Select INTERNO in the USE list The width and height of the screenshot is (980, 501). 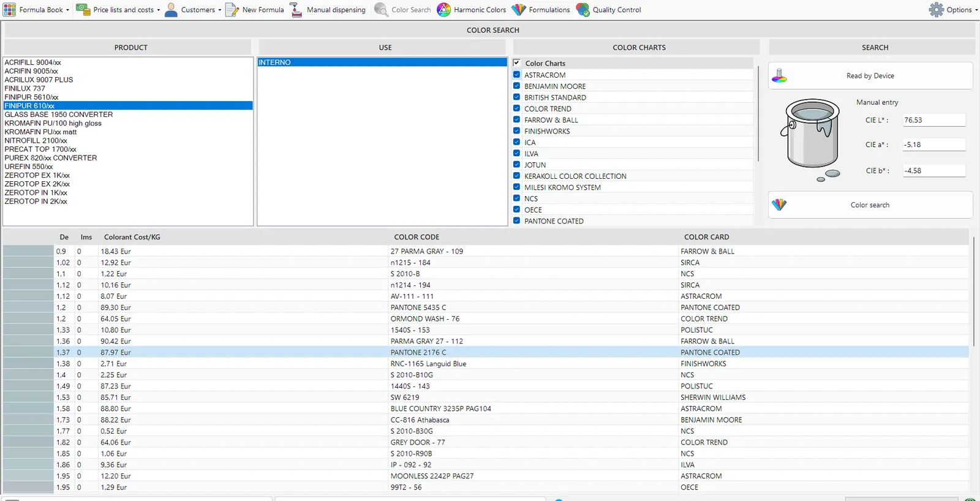(x=382, y=62)
